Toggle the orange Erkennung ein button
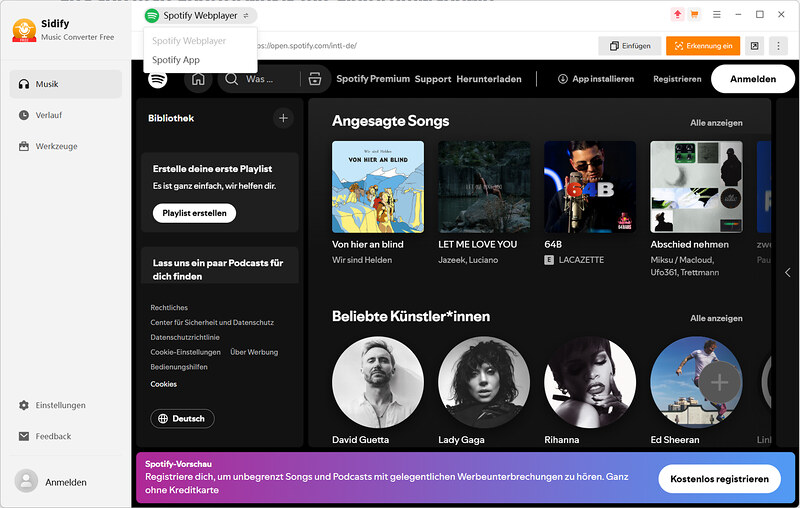 [x=703, y=46]
